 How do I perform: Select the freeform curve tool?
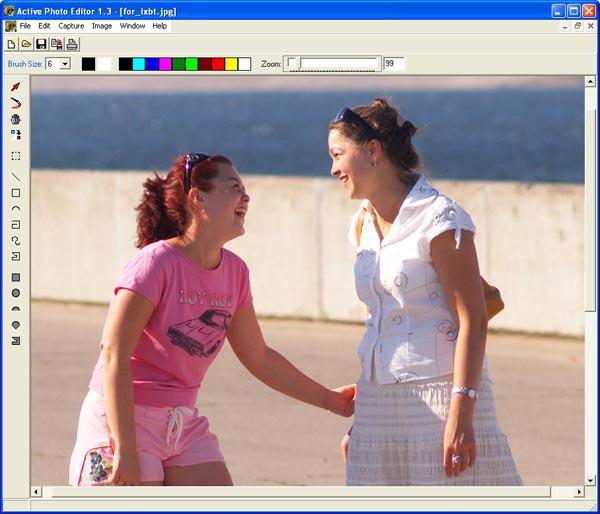coord(15,241)
